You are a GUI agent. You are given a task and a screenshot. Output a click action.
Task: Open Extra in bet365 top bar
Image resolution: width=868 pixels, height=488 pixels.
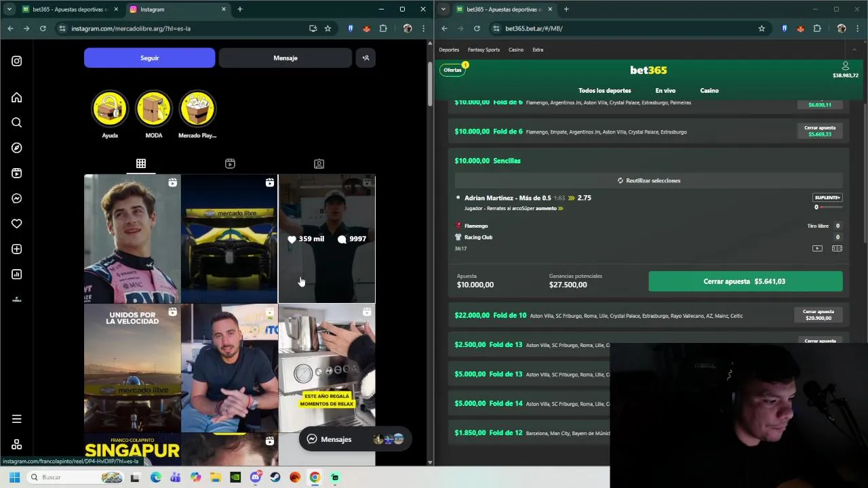coord(538,49)
